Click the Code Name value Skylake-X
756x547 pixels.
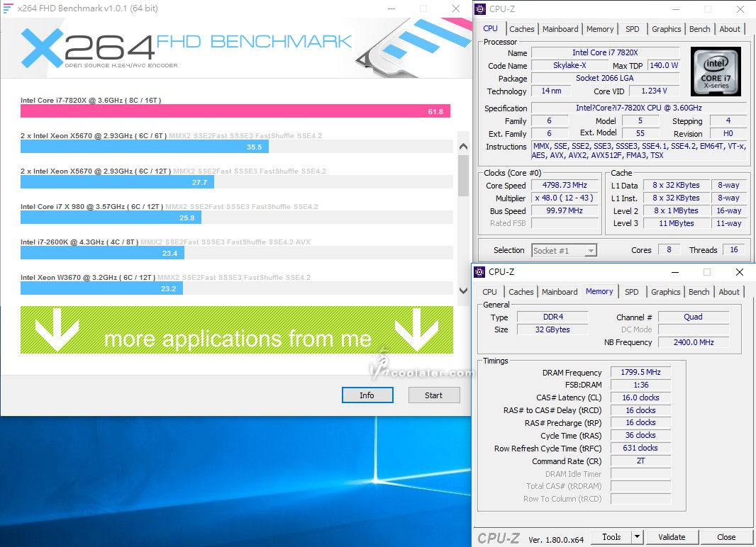pos(569,65)
